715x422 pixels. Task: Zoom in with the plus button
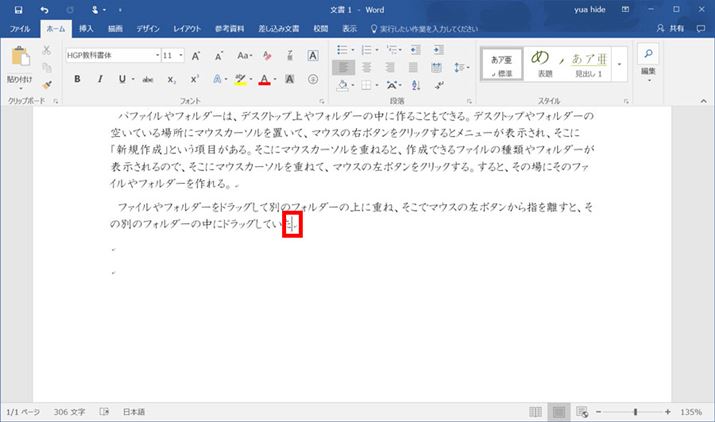668,412
